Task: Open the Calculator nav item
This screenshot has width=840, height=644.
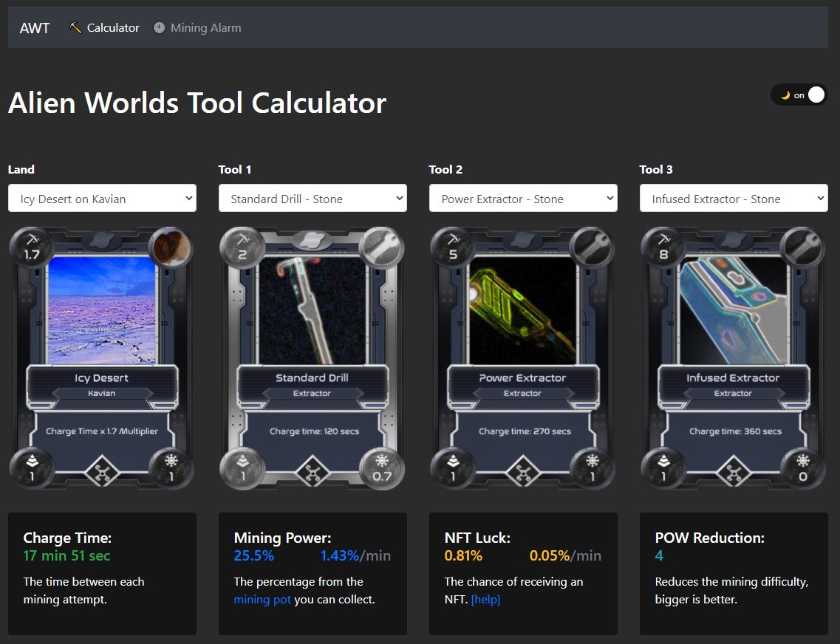Action: coord(104,28)
